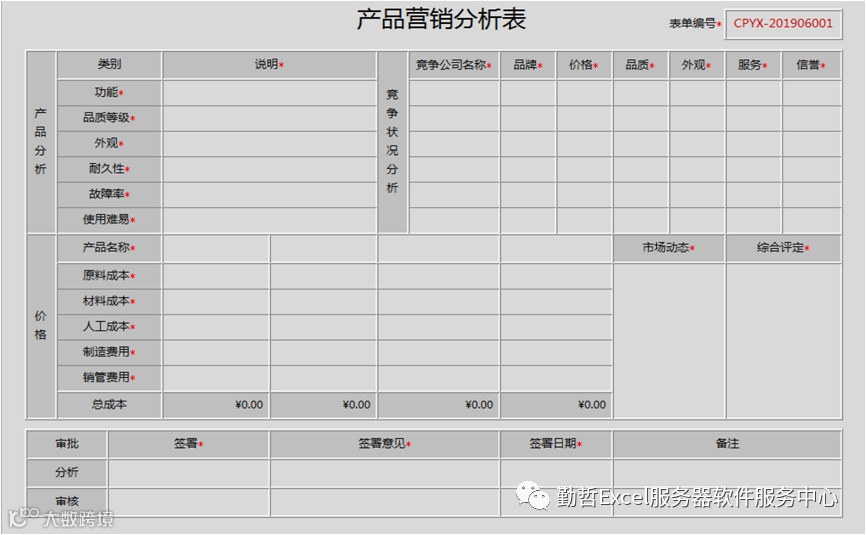Click the 故障率 row label
866x535 pixels.
click(109, 194)
